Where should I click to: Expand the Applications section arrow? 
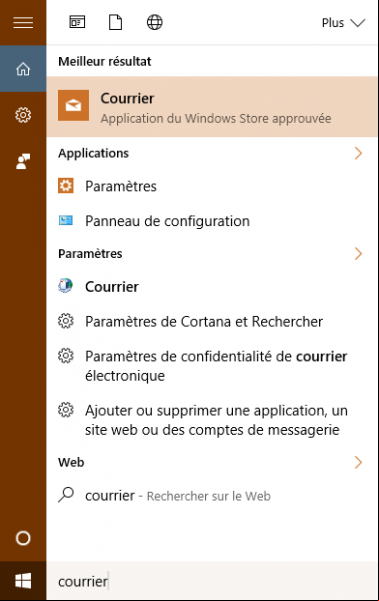(x=358, y=153)
